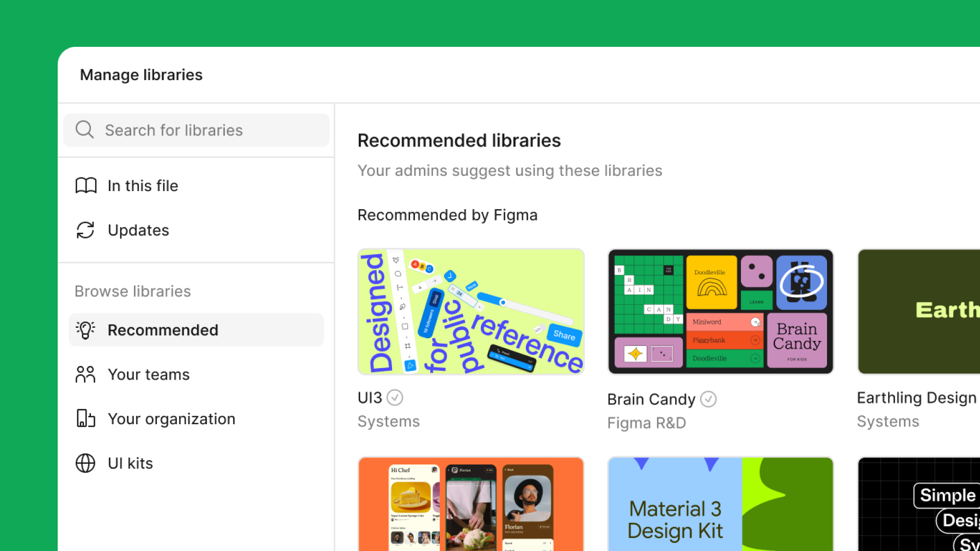Click the search magnifier icon
Image resolution: width=980 pixels, height=551 pixels.
point(84,130)
